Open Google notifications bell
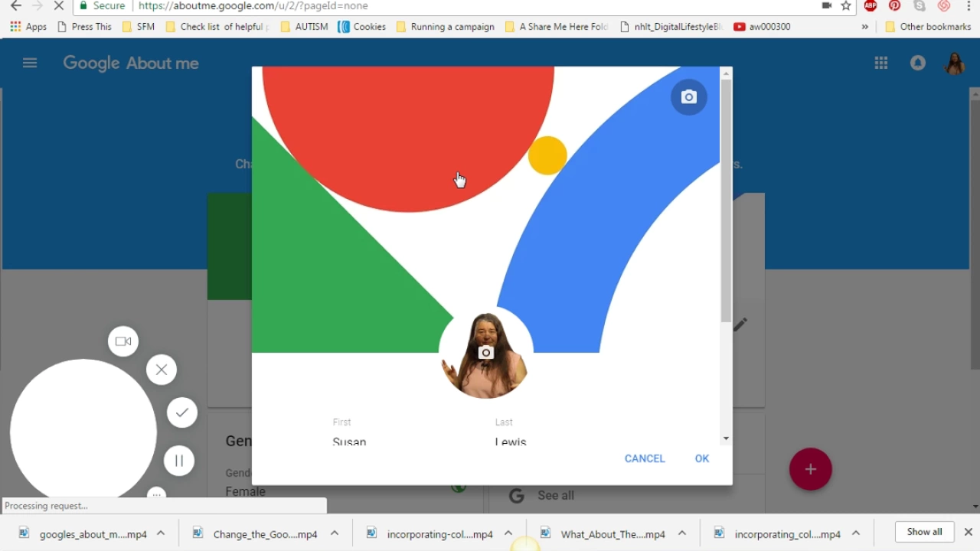Image resolution: width=980 pixels, height=551 pixels. (918, 64)
